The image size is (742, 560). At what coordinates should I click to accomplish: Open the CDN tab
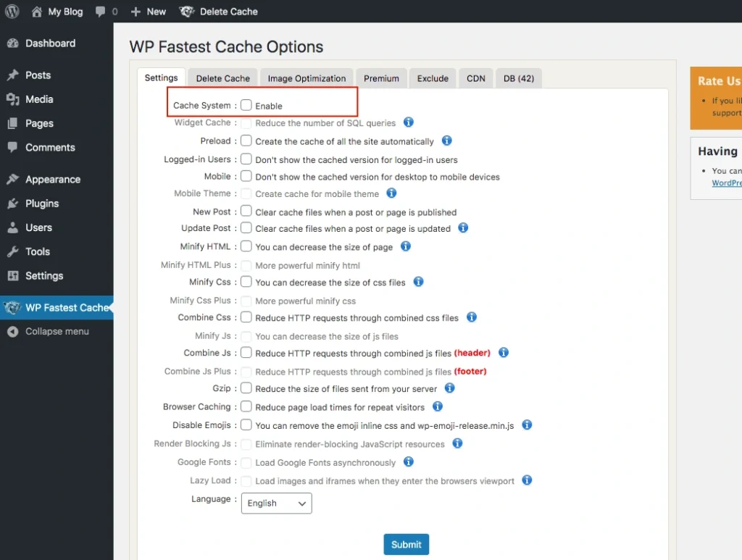point(475,78)
